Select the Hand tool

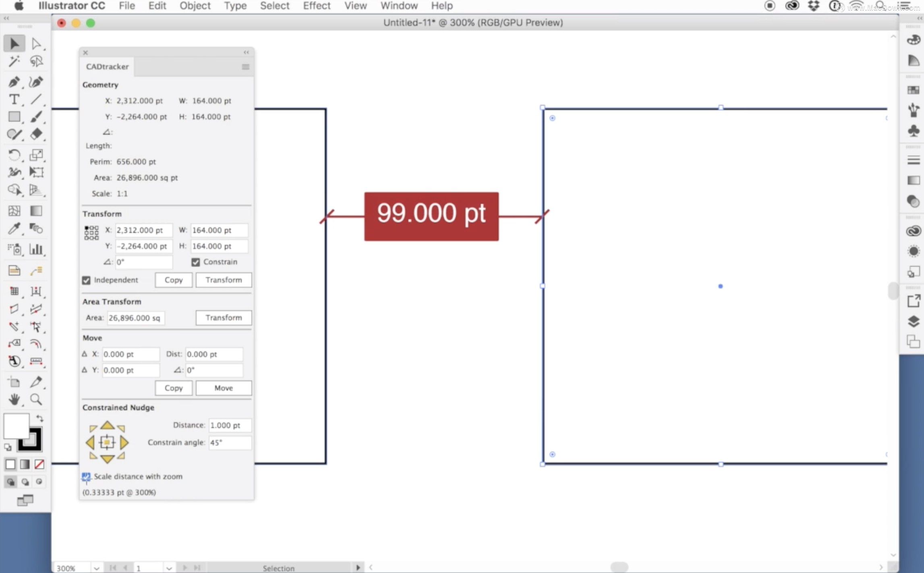click(x=14, y=399)
